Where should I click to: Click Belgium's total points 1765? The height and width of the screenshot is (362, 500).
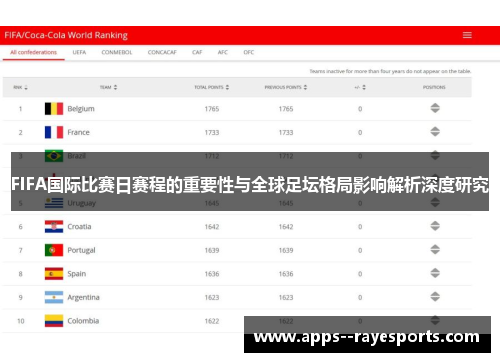pyautogui.click(x=212, y=109)
